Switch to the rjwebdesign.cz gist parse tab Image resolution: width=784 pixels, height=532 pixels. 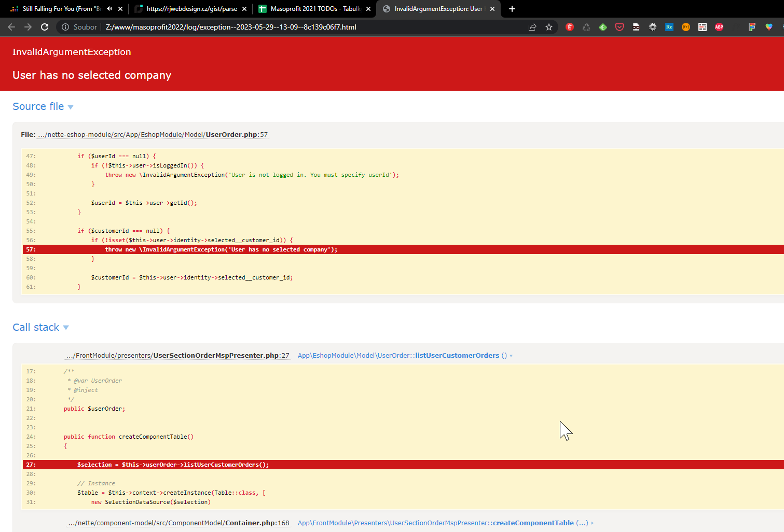pos(190,9)
